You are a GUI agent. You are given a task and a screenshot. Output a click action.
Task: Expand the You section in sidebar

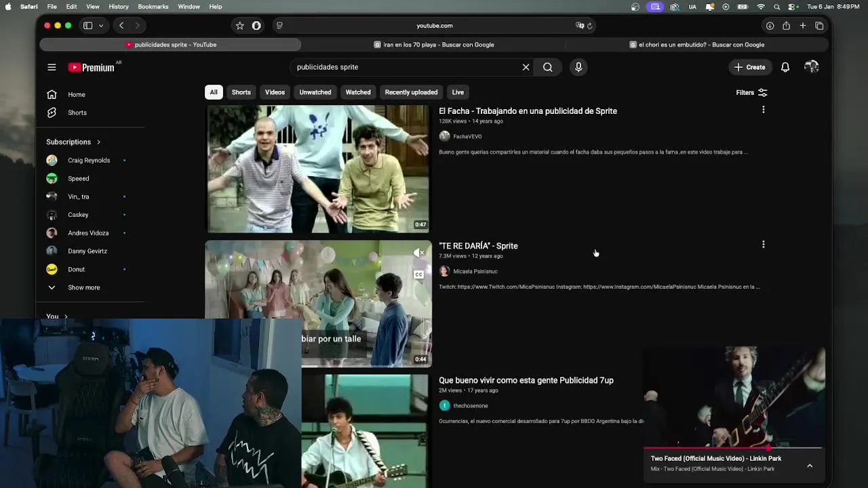coord(56,316)
